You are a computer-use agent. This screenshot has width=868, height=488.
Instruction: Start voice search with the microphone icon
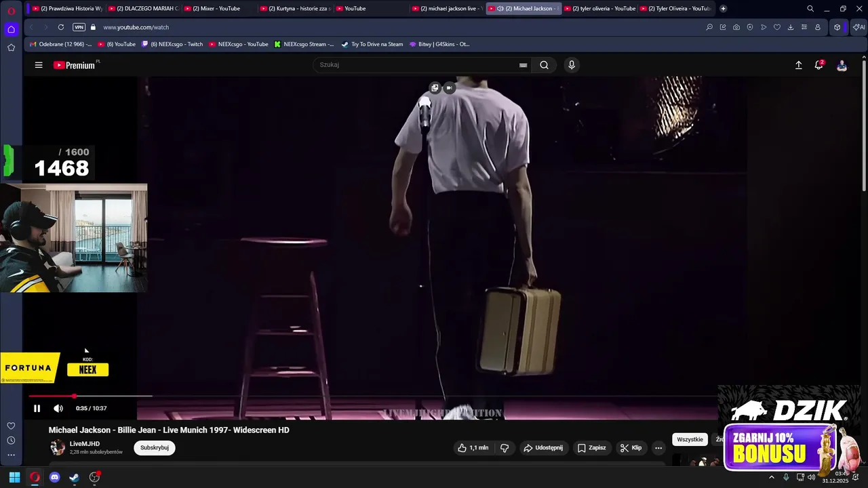coord(572,65)
